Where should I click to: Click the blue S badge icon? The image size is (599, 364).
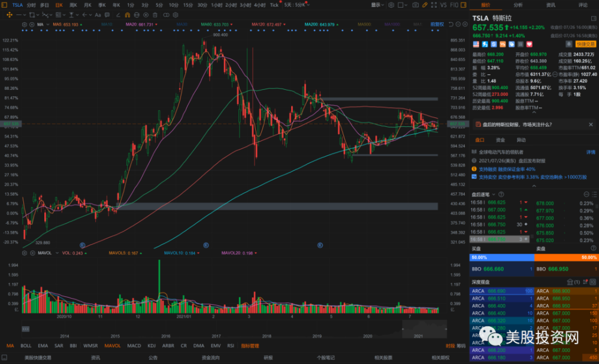(x=494, y=44)
